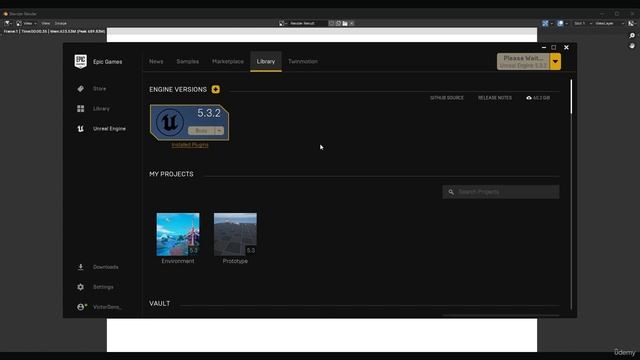The height and width of the screenshot is (360, 640).
Task: Click the open image folder icon in Blender
Action: click(345, 23)
